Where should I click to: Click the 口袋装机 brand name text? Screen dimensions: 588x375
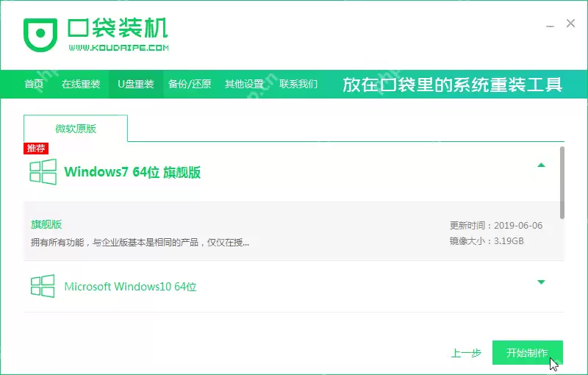click(x=118, y=28)
